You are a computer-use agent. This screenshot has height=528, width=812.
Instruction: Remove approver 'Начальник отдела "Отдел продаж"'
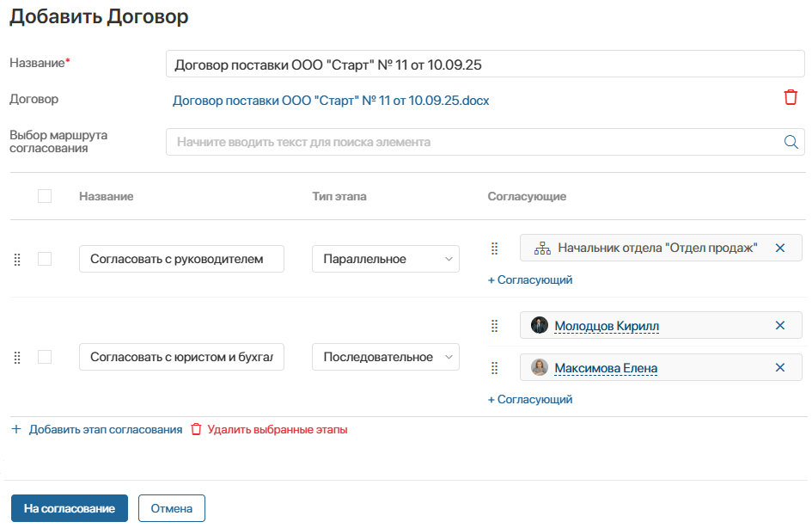(780, 248)
